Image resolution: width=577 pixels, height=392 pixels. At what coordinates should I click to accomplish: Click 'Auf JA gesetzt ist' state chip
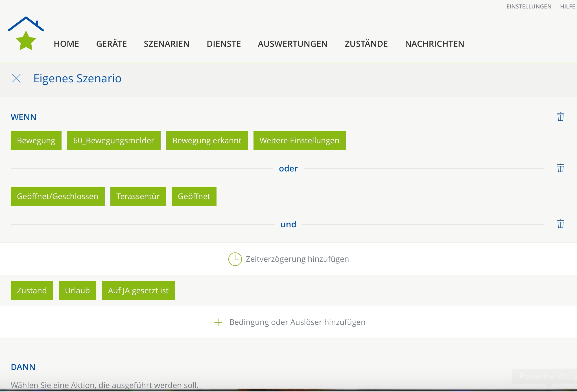[138, 290]
